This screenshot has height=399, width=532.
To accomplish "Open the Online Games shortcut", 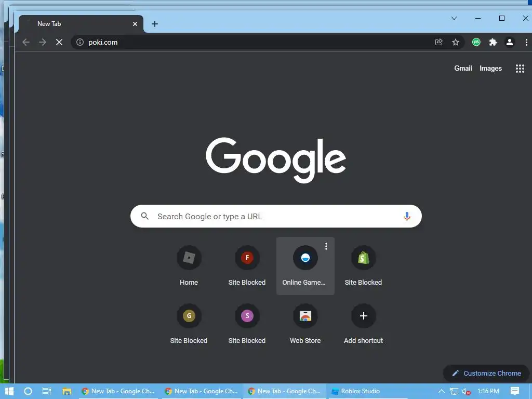I will tap(305, 265).
